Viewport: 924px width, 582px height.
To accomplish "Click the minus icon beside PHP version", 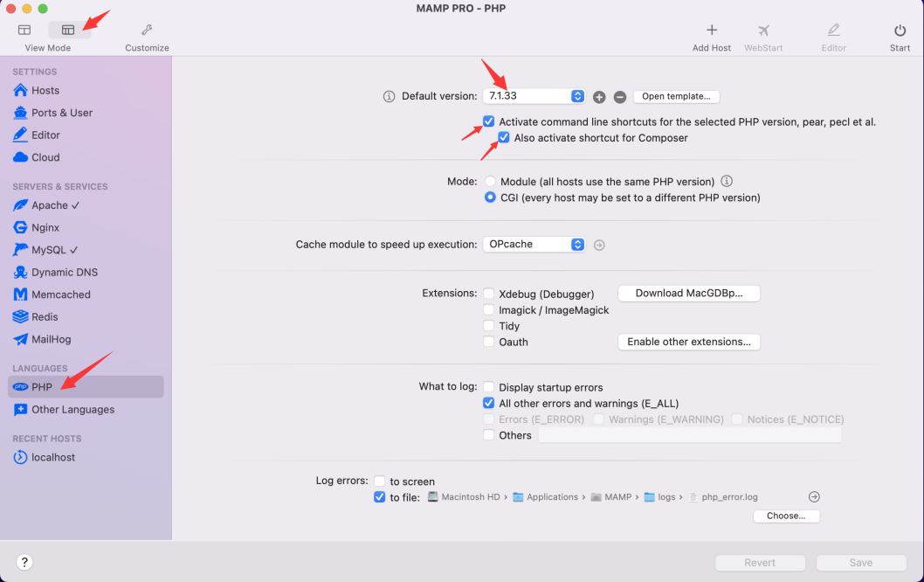I will (x=619, y=97).
